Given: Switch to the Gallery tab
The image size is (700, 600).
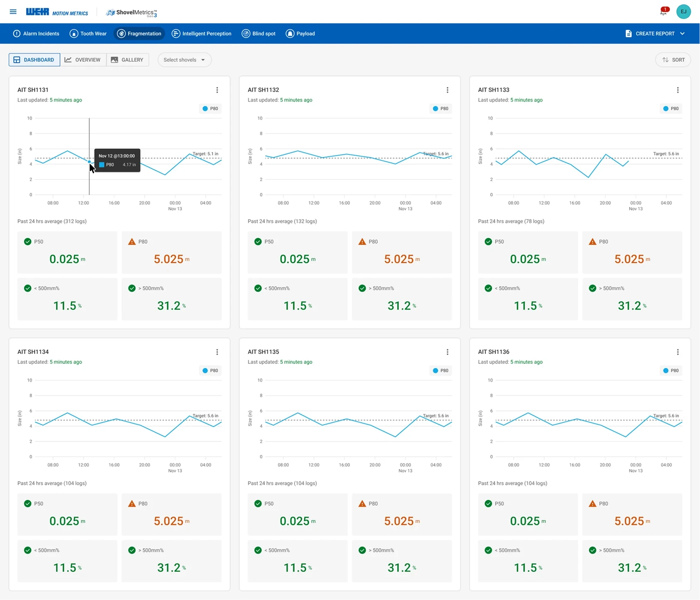Looking at the screenshot, I should pos(128,60).
